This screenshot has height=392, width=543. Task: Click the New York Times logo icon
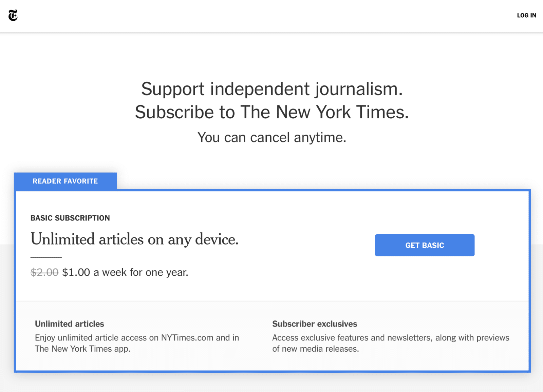tap(13, 15)
